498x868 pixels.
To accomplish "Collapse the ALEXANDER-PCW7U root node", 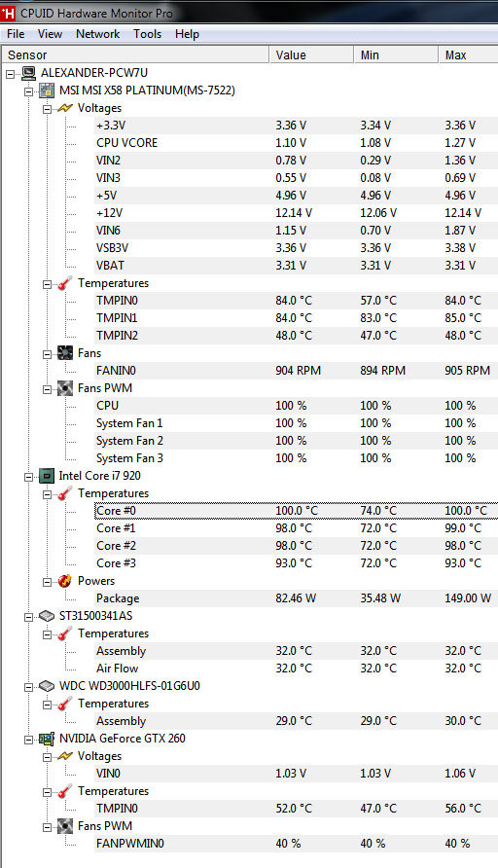I will (x=10, y=74).
